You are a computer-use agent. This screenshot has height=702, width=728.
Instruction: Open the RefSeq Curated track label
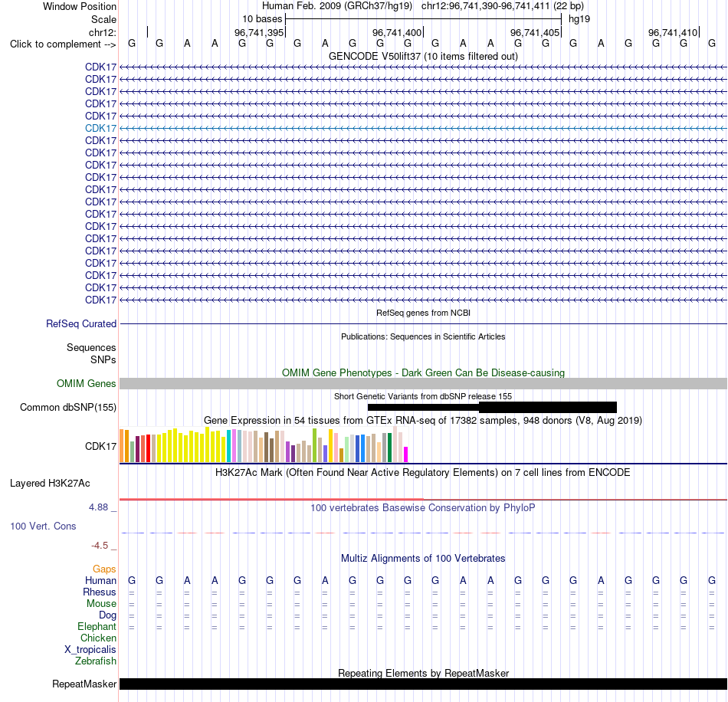(80, 323)
